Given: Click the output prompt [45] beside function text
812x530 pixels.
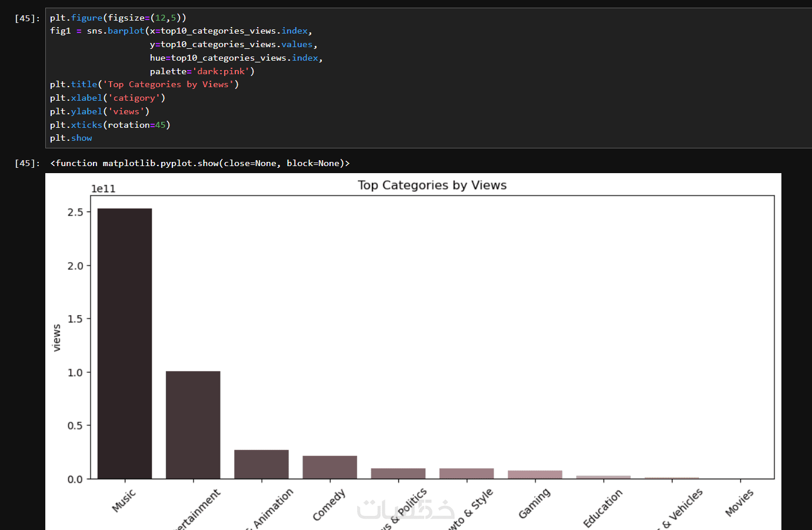Looking at the screenshot, I should [x=27, y=163].
